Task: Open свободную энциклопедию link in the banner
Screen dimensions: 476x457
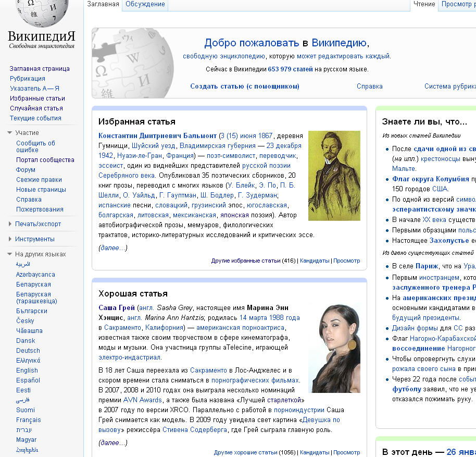Action: click(x=224, y=56)
